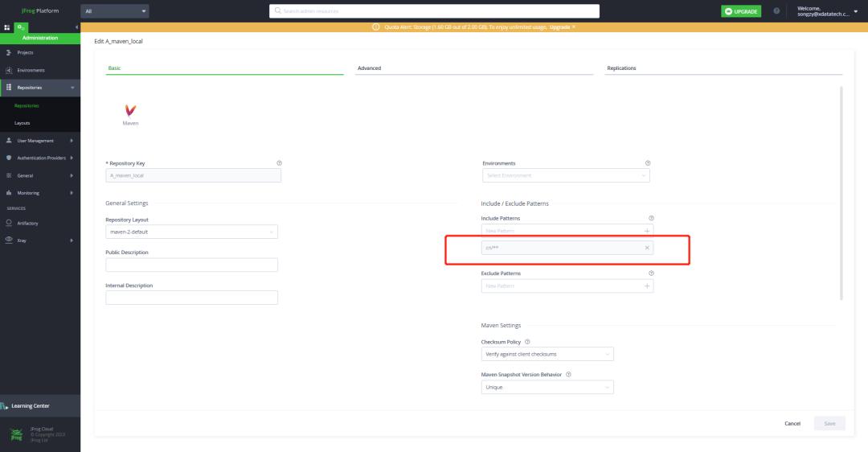This screenshot has width=868, height=452.
Task: Click the help question mark in top bar
Action: [776, 11]
